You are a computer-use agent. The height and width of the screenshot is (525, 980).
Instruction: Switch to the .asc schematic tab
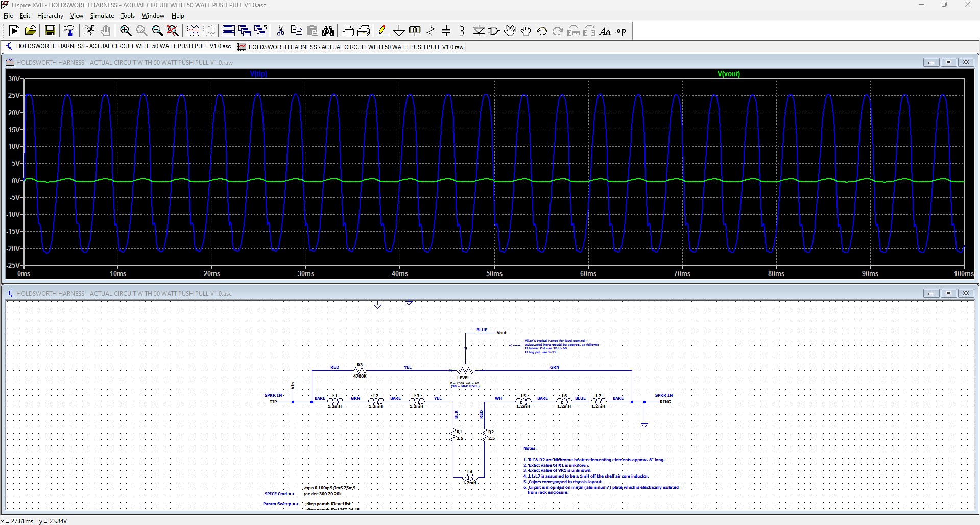pos(123,46)
